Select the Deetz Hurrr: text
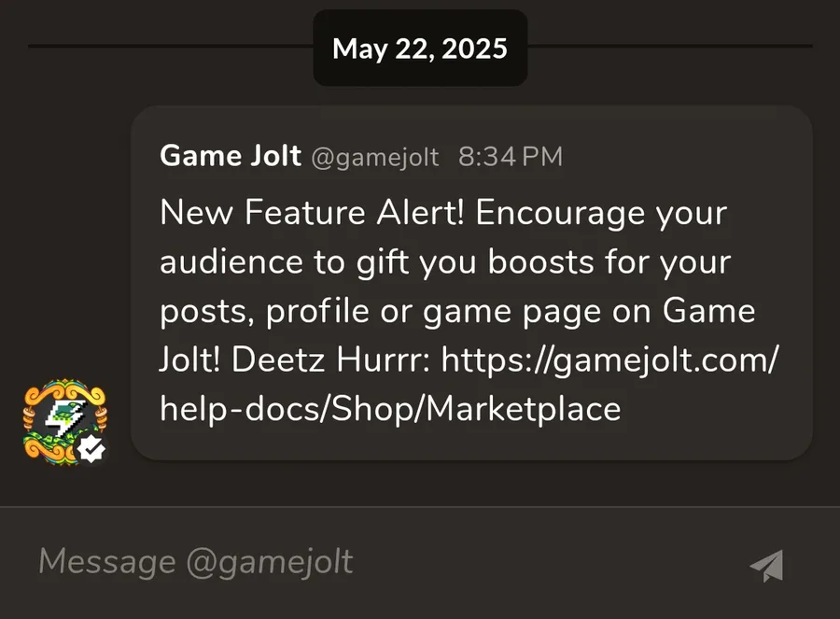 (330, 359)
